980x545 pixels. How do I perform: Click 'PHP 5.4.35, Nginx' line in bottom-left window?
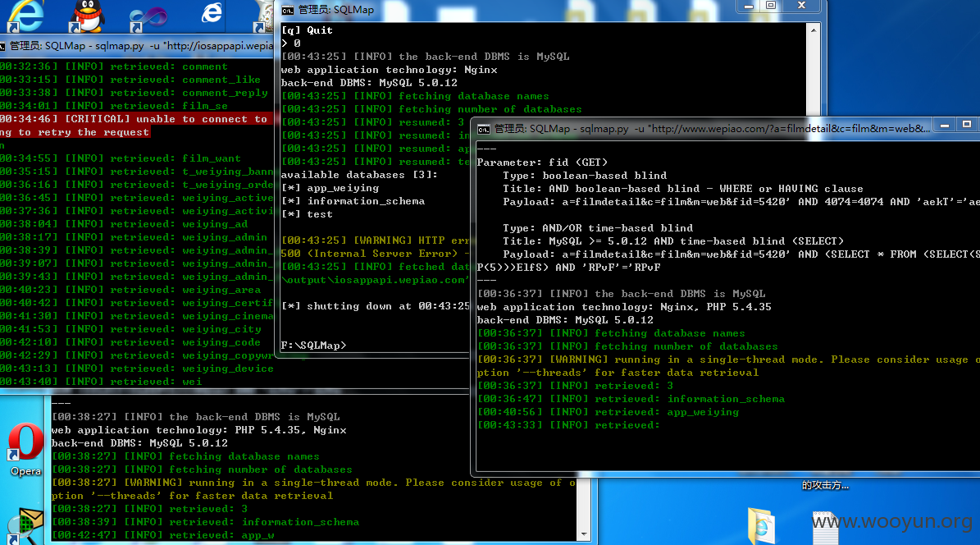coord(198,430)
